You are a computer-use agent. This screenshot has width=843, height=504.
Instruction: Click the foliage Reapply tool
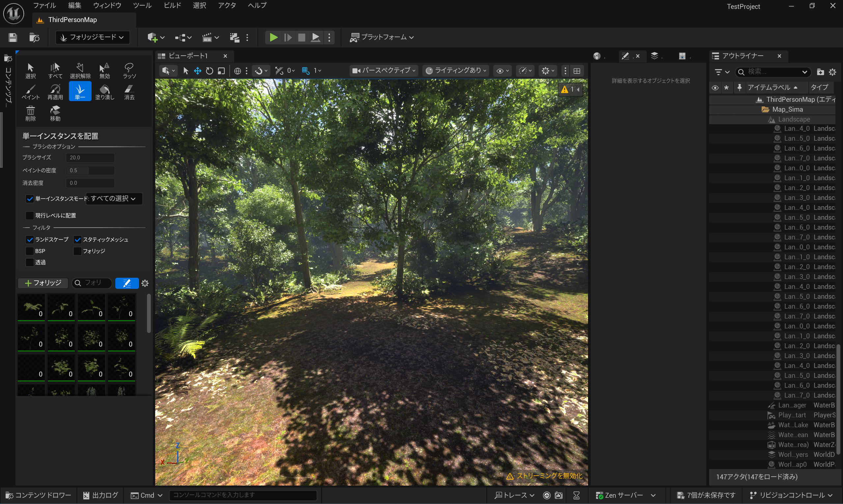[x=55, y=92]
